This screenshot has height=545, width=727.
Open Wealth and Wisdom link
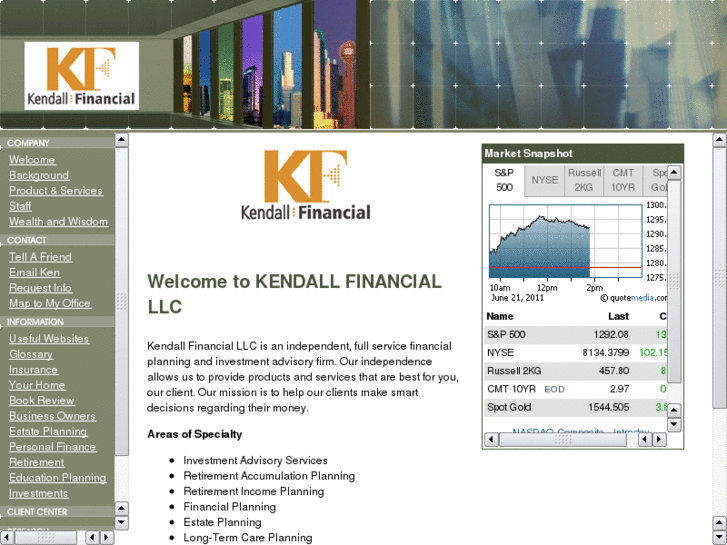(58, 222)
